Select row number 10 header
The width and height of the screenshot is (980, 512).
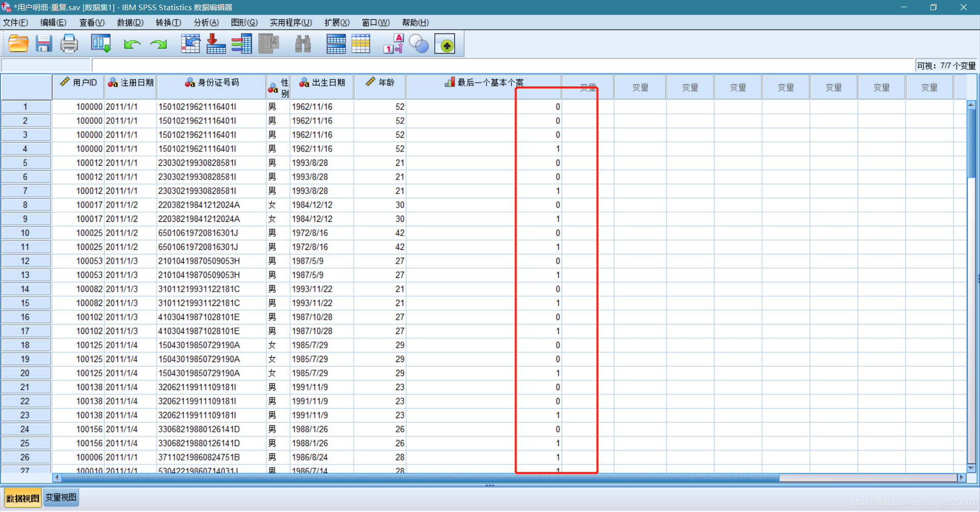pyautogui.click(x=25, y=233)
